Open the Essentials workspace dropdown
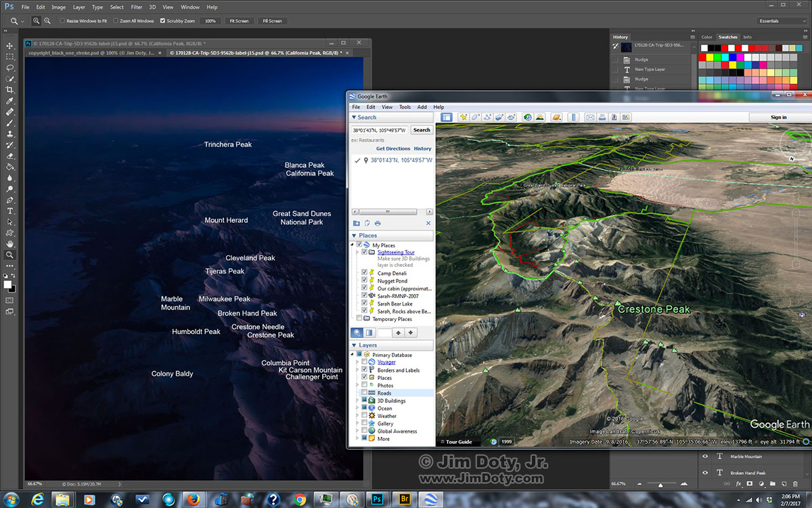 click(x=782, y=21)
